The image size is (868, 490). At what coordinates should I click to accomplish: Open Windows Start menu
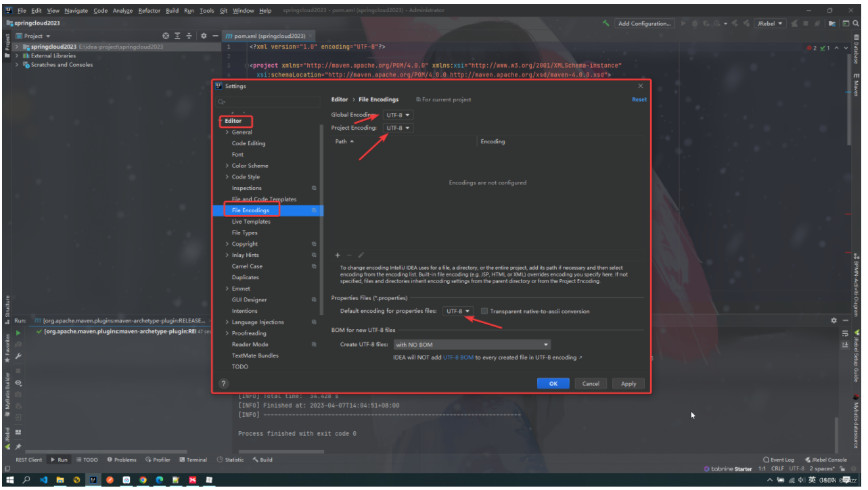coord(10,480)
